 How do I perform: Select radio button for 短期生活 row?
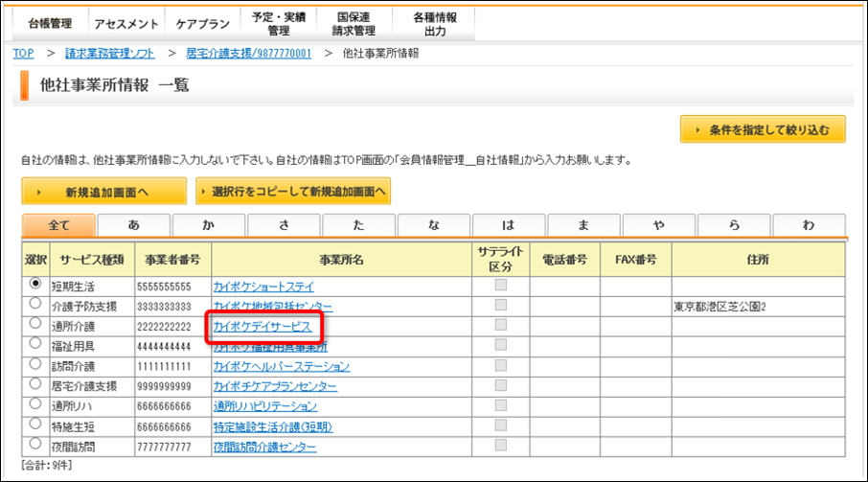tap(35, 284)
